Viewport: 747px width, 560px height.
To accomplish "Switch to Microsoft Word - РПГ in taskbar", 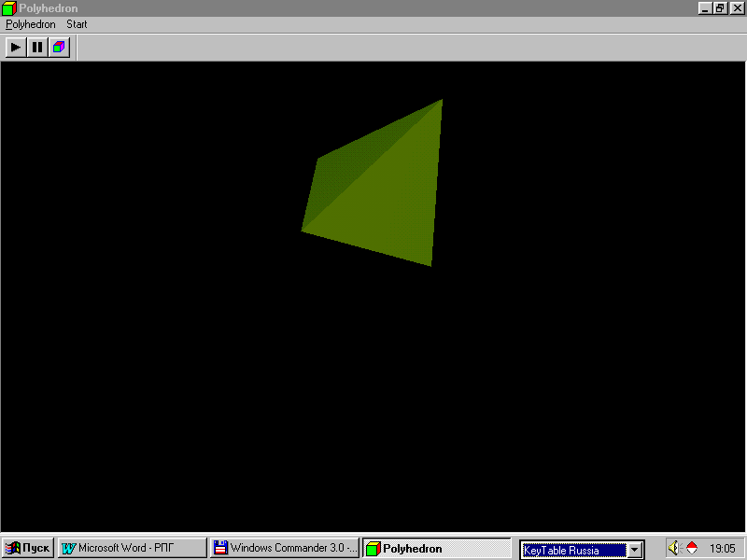I will [x=132, y=548].
